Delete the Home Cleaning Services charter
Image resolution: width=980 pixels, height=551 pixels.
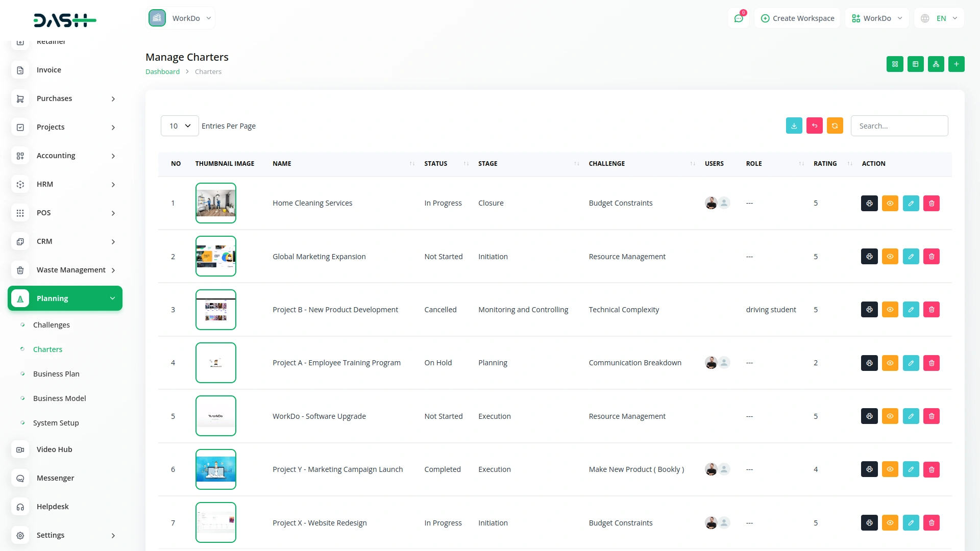(x=931, y=204)
